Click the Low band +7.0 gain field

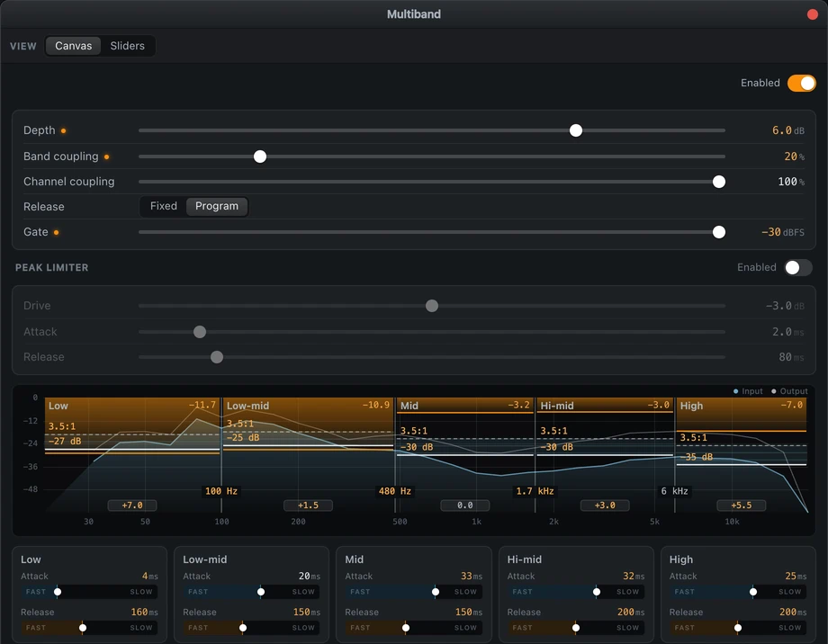132,505
